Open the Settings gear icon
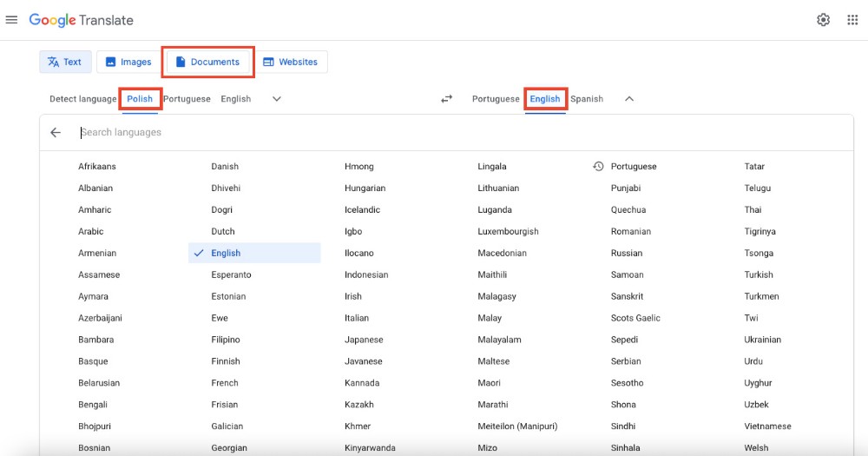Image resolution: width=868 pixels, height=456 pixels. click(823, 20)
